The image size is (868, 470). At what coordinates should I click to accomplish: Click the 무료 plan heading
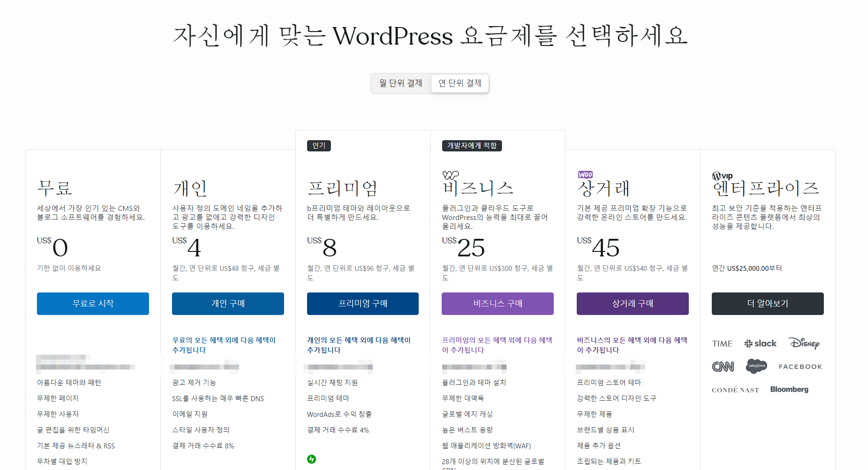tap(54, 188)
